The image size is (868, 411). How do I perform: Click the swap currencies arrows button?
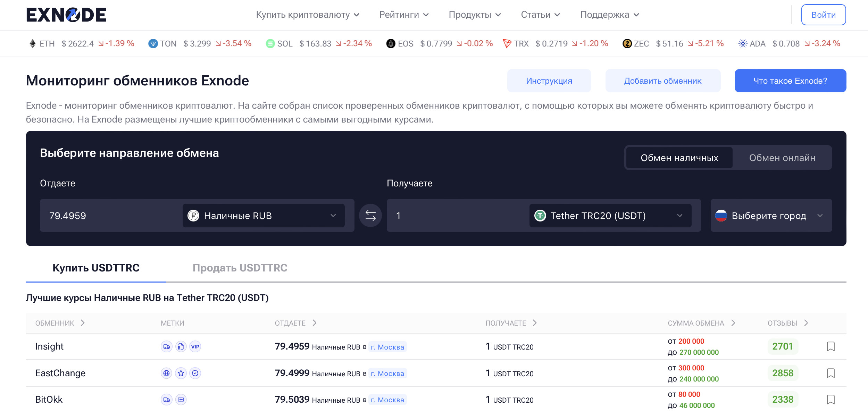370,216
